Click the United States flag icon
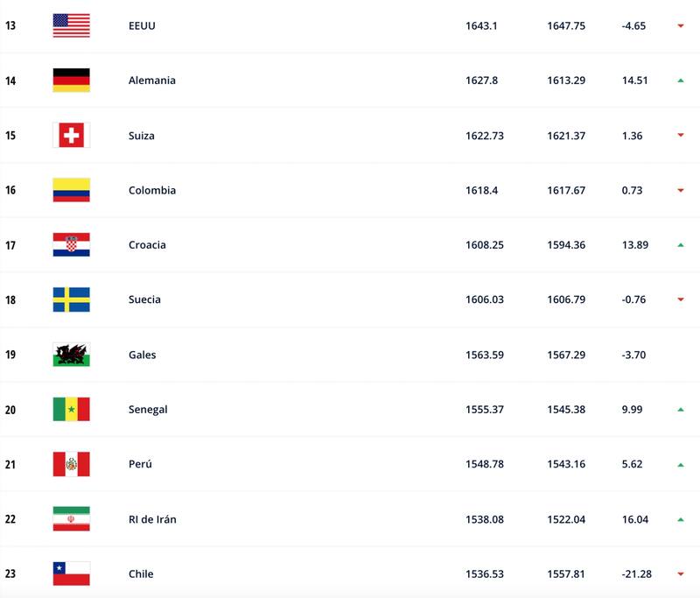The height and width of the screenshot is (598, 700). click(x=71, y=25)
